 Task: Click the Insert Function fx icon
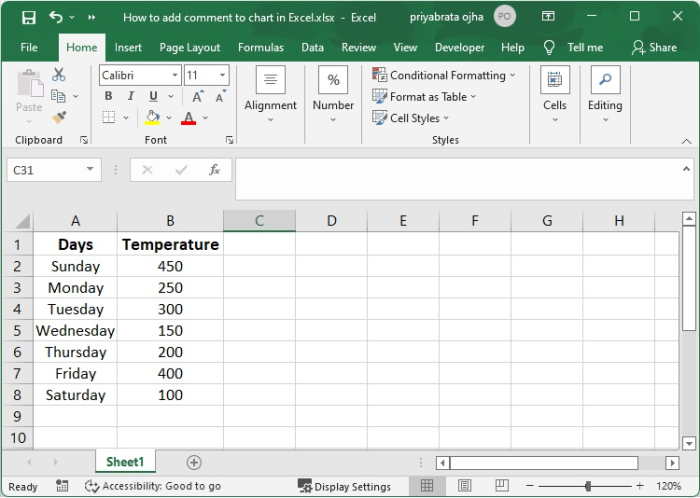(x=214, y=170)
